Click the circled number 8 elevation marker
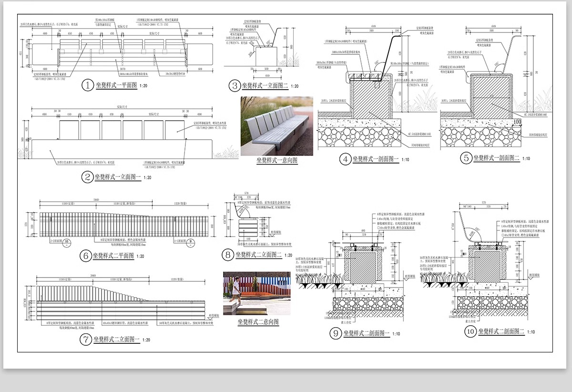This screenshot has width=572, height=392. (227, 255)
